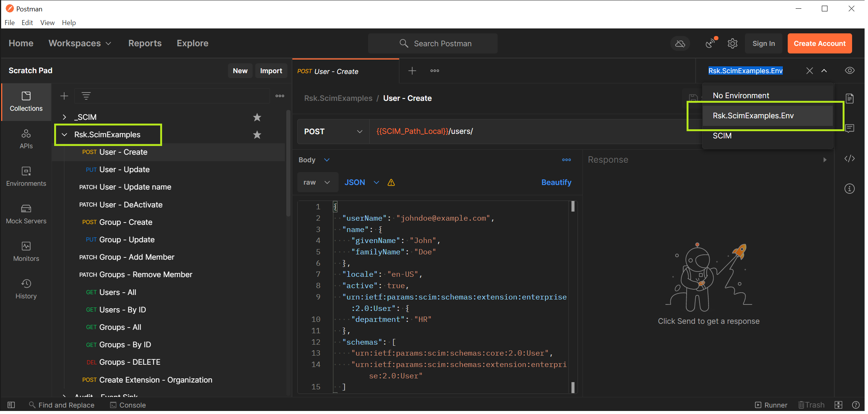Screen dimensions: 868x414
Task: Open a new request tab
Action: pos(412,71)
